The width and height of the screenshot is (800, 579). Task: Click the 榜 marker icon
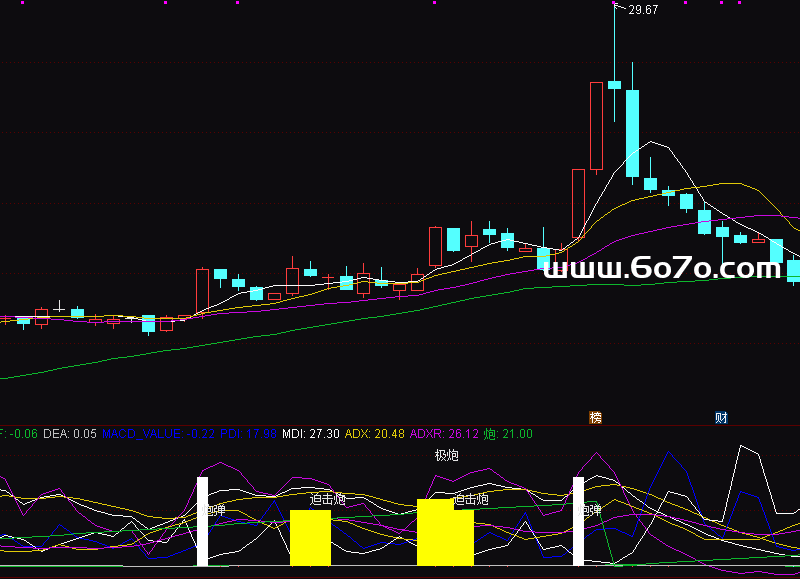tap(596, 417)
